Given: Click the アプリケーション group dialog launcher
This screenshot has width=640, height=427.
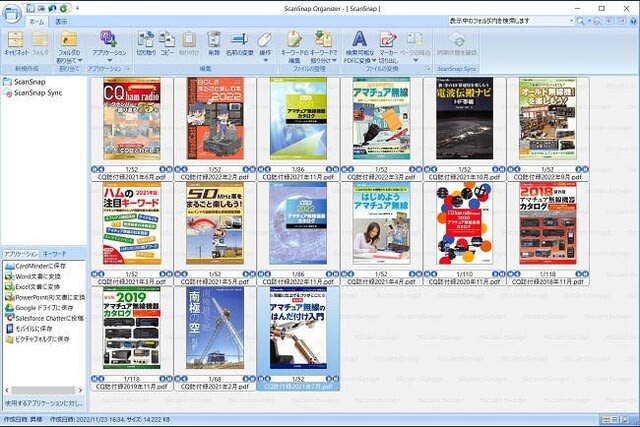Looking at the screenshot, I should click(128, 69).
